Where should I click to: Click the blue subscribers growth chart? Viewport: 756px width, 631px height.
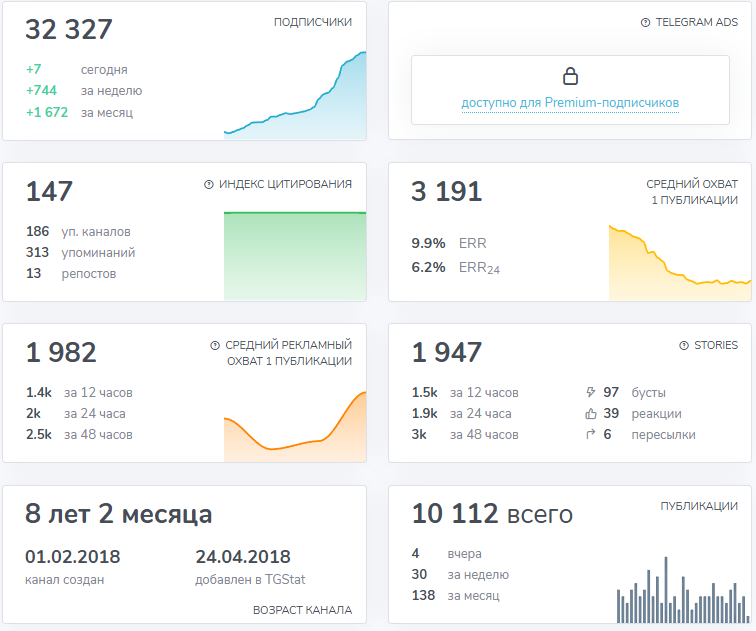[x=295, y=100]
